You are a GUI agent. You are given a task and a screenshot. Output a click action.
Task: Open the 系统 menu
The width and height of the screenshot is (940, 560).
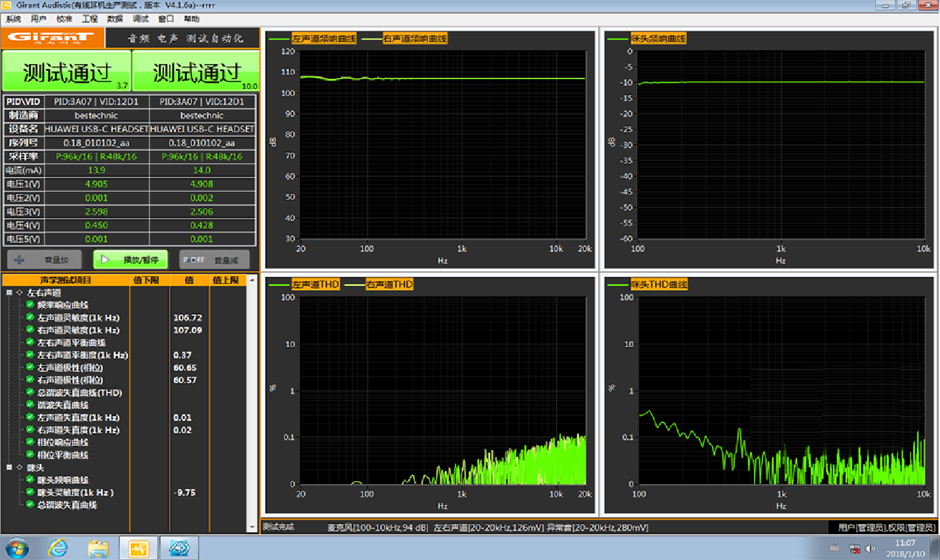tap(13, 19)
